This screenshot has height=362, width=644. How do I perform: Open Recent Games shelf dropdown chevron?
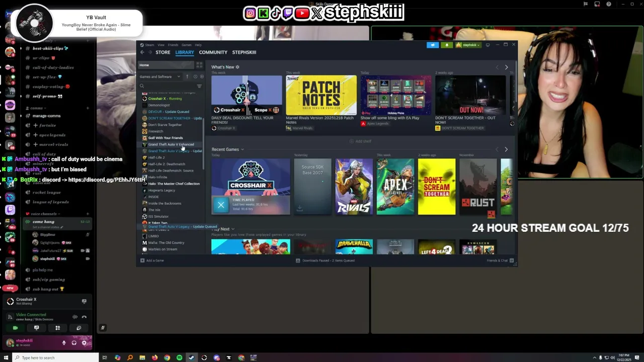coord(242,149)
